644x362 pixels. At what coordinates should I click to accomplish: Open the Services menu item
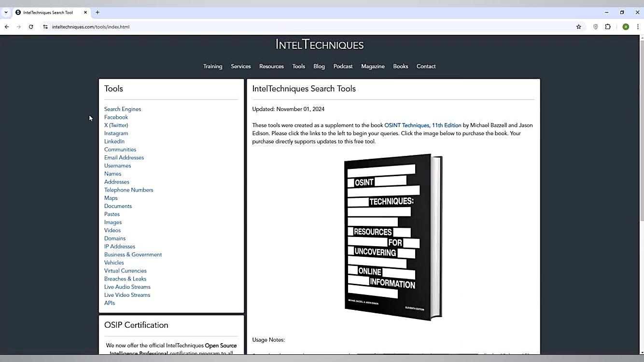click(241, 66)
